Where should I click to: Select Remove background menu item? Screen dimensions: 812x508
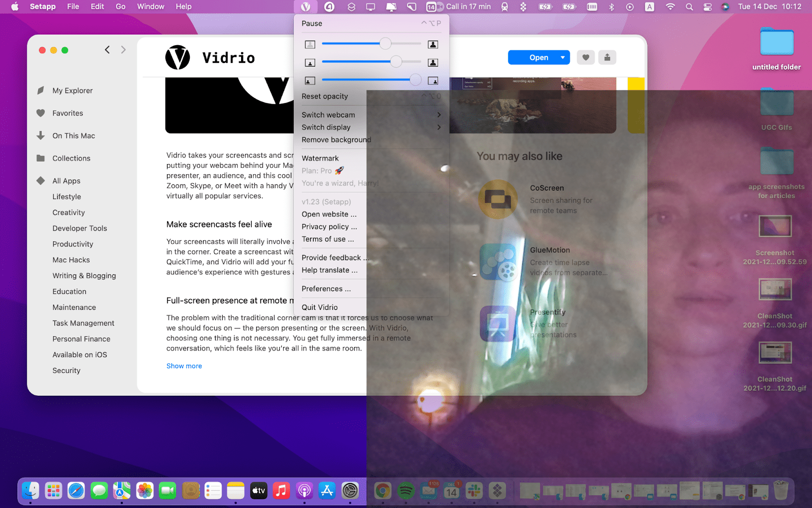tap(371, 140)
